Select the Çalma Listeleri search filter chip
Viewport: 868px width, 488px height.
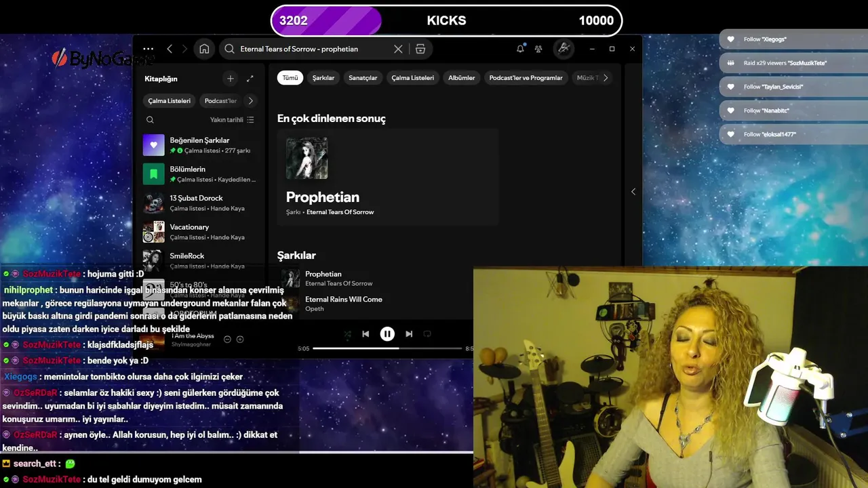coord(412,78)
